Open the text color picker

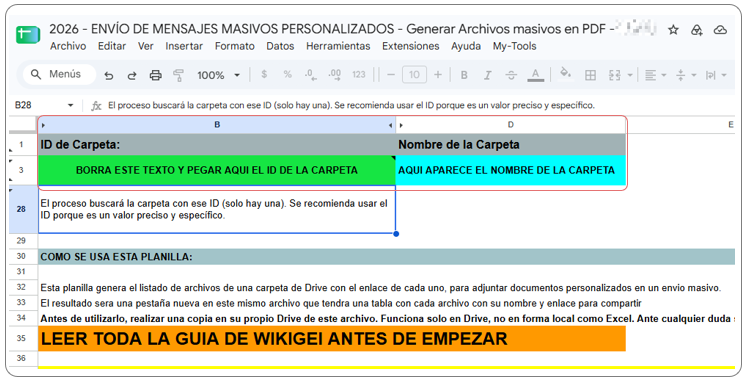(535, 75)
